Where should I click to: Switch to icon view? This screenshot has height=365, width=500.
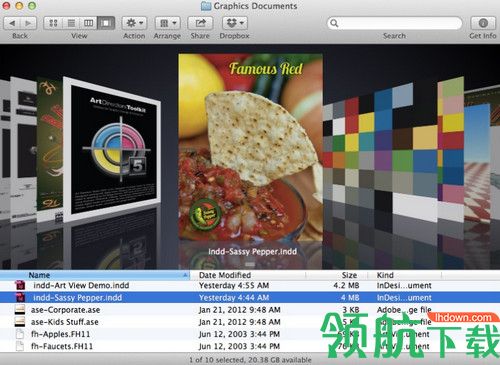(x=53, y=23)
